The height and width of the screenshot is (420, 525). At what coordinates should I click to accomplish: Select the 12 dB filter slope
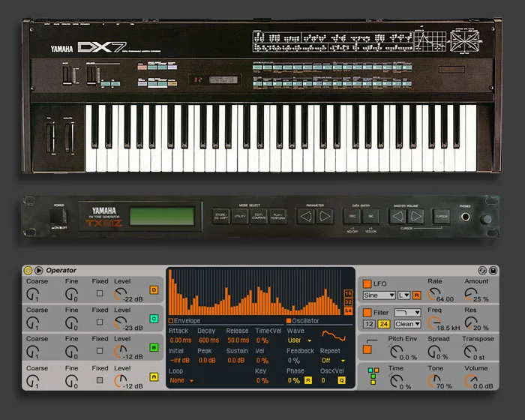coord(369,324)
